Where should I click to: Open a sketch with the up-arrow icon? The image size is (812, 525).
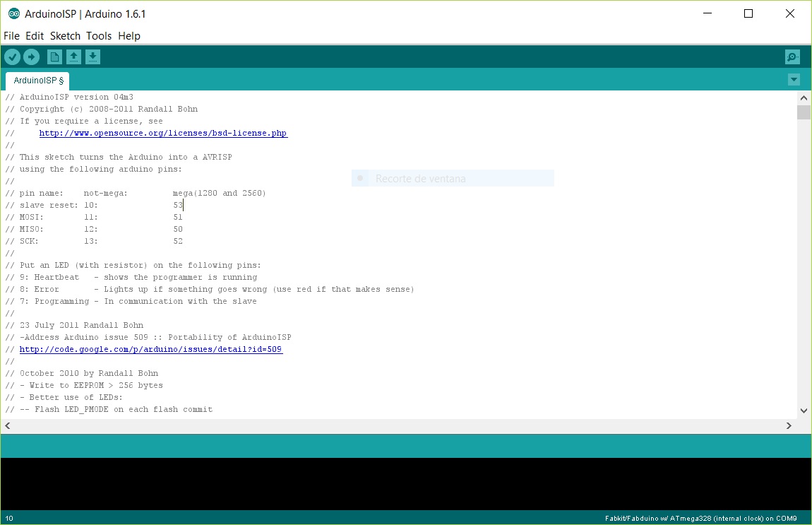[73, 57]
